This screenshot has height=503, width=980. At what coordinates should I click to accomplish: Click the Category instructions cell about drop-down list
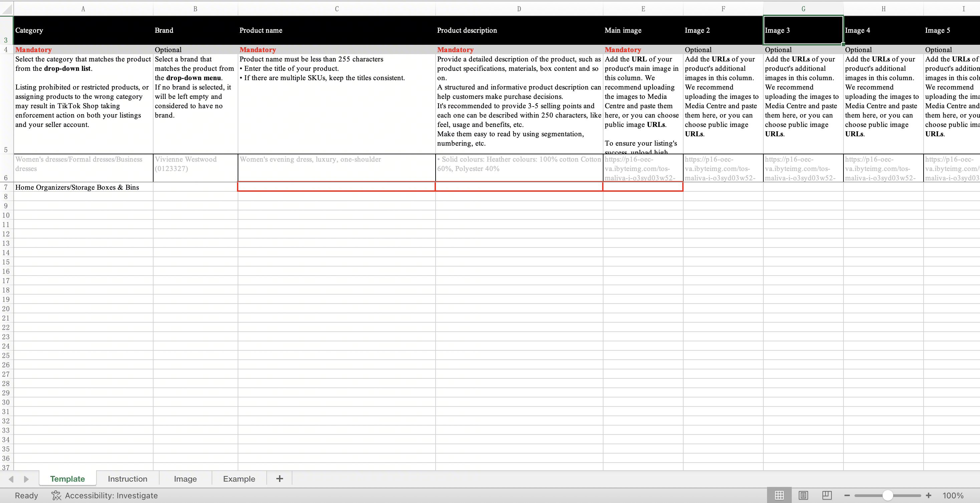[83, 104]
